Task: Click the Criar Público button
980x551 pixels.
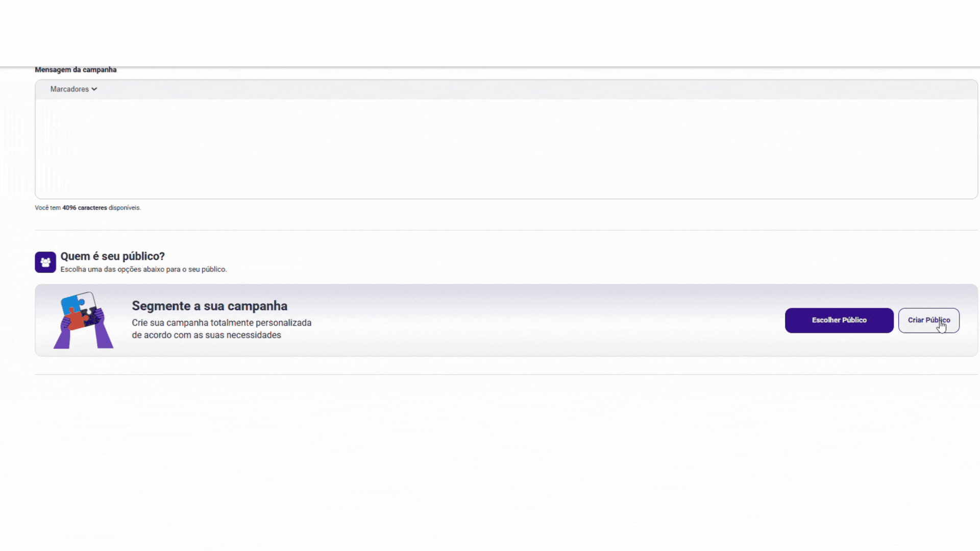Action: (928, 320)
